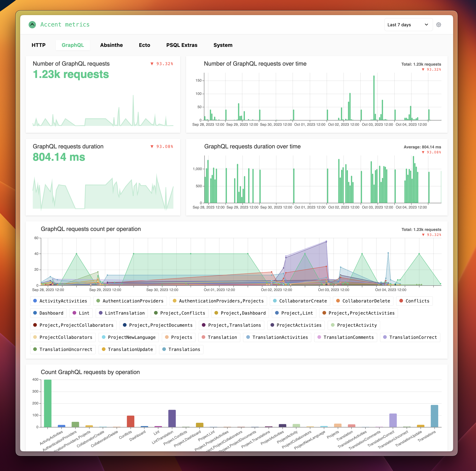The image size is (476, 471).
Task: Open settings via the gear icon
Action: 439,24
